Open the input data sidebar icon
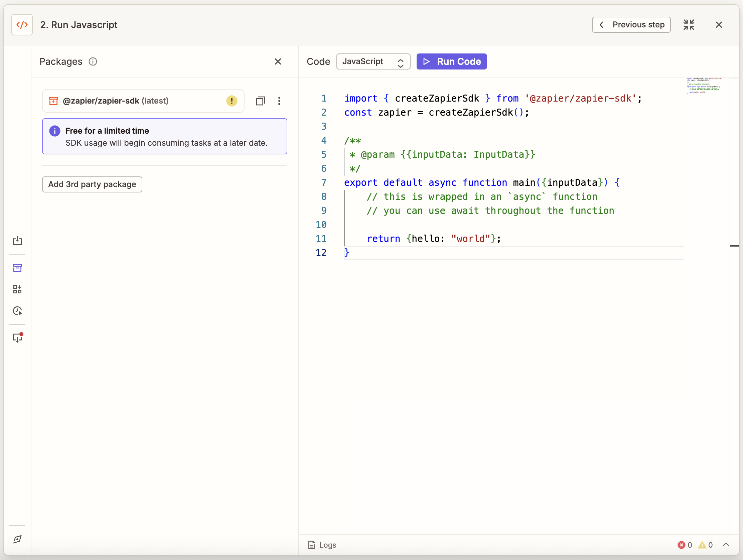Screen dimensions: 743x560 17,241
